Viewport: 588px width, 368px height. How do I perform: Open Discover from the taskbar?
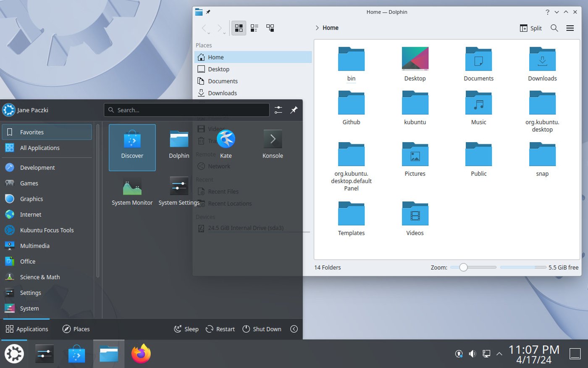(x=76, y=354)
